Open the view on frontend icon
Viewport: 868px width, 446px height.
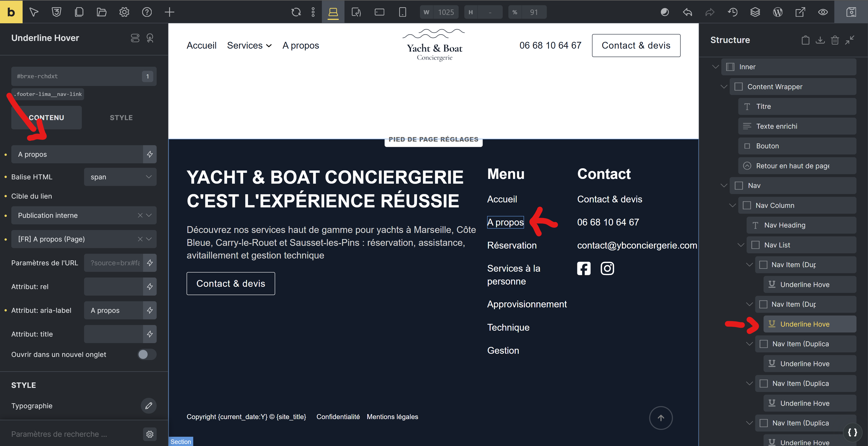800,12
